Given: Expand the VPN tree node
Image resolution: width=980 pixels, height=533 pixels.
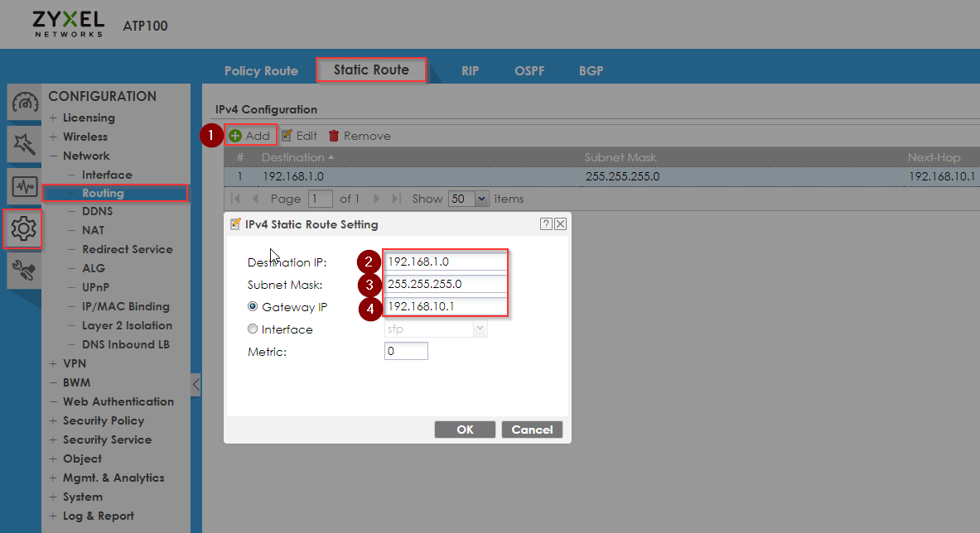Looking at the screenshot, I should 53,363.
